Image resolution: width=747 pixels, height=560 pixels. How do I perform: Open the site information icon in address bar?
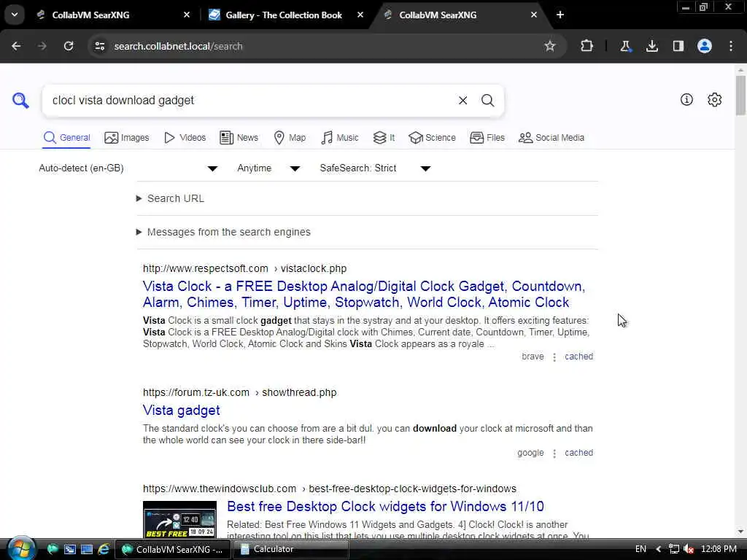tap(99, 46)
